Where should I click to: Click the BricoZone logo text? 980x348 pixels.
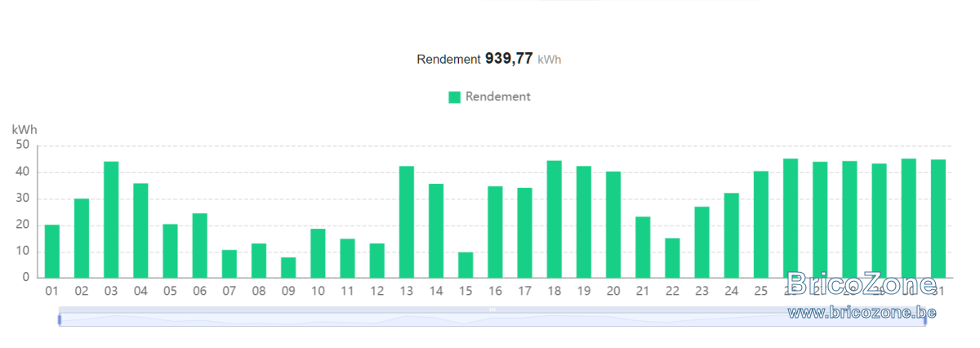point(862,284)
